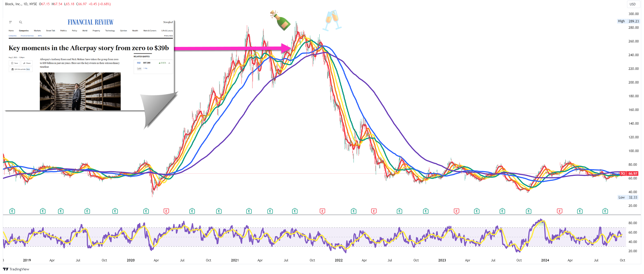The image size is (644, 274).
Task: Open the Politics nav item
Action: point(64,31)
